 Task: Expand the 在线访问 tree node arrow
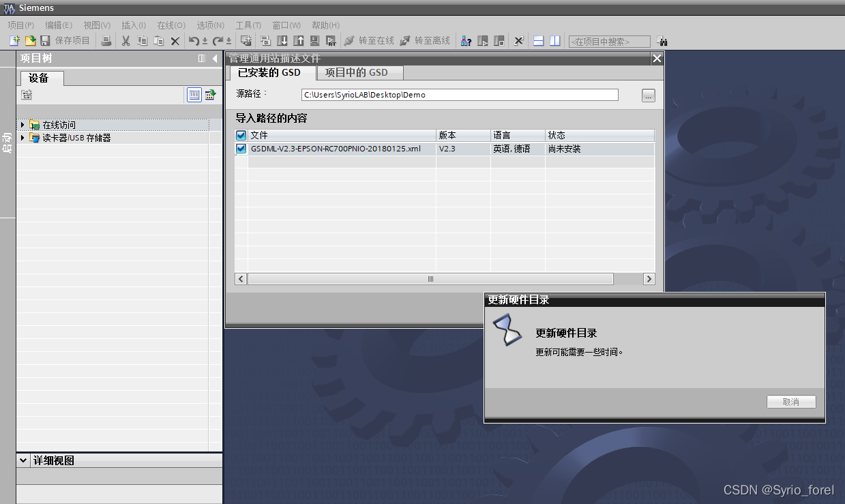point(23,125)
